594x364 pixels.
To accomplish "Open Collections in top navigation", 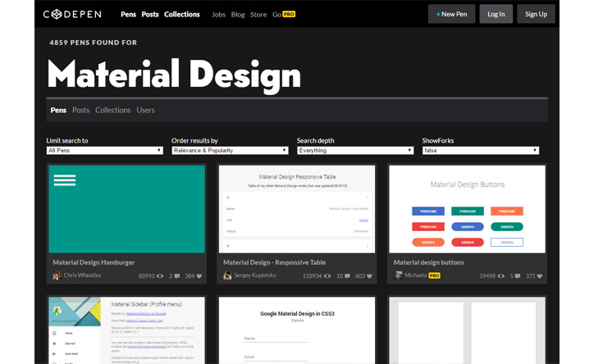I will pyautogui.click(x=182, y=15).
